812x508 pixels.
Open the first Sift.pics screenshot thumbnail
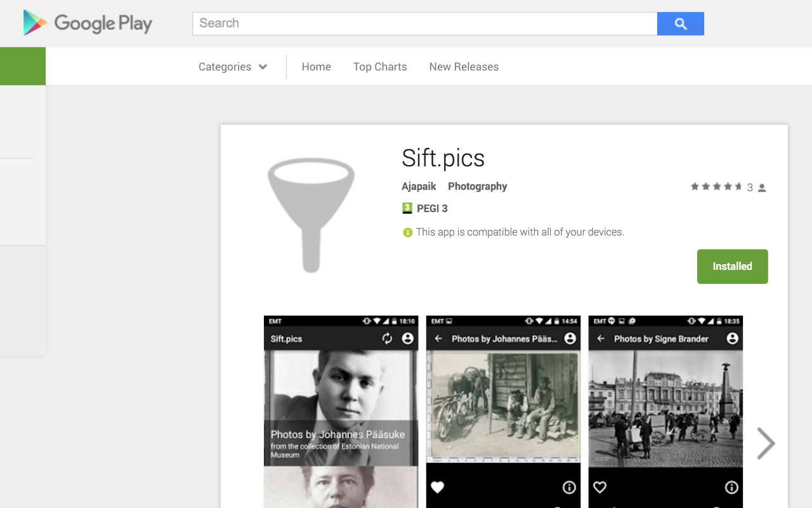tap(341, 411)
